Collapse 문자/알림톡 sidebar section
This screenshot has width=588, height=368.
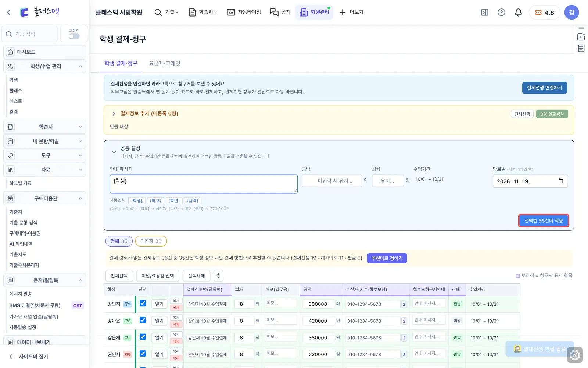tap(45, 280)
